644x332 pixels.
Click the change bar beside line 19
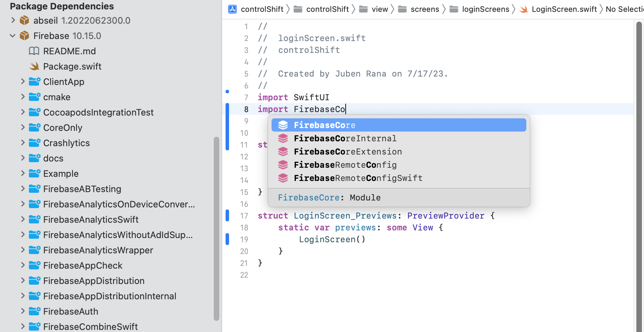(x=227, y=239)
